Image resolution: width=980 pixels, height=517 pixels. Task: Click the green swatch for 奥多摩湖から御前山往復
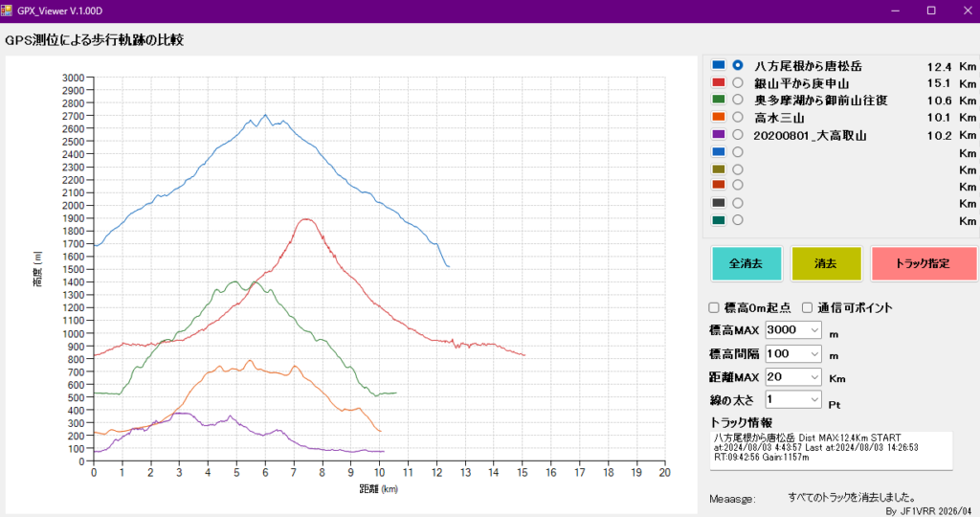pyautogui.click(x=719, y=100)
